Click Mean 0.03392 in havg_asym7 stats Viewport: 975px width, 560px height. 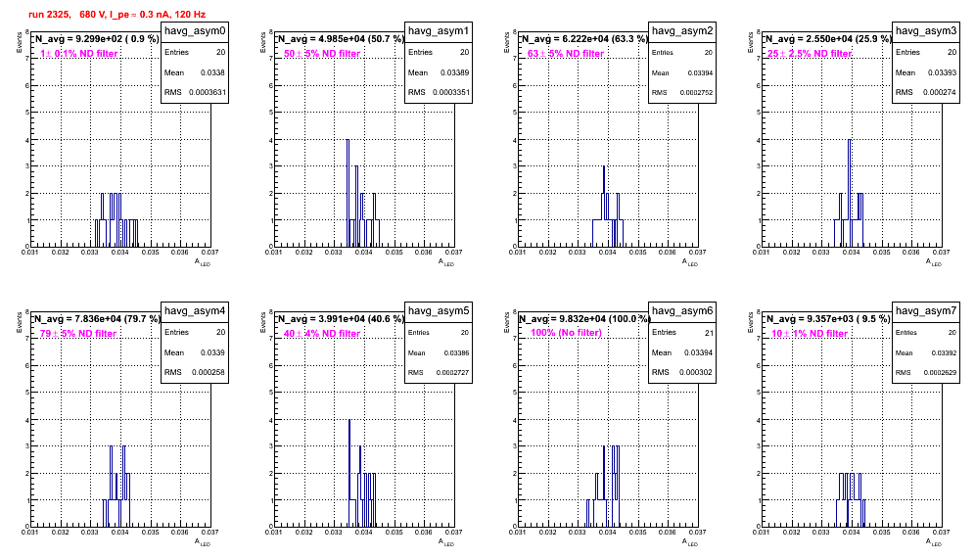click(x=926, y=352)
